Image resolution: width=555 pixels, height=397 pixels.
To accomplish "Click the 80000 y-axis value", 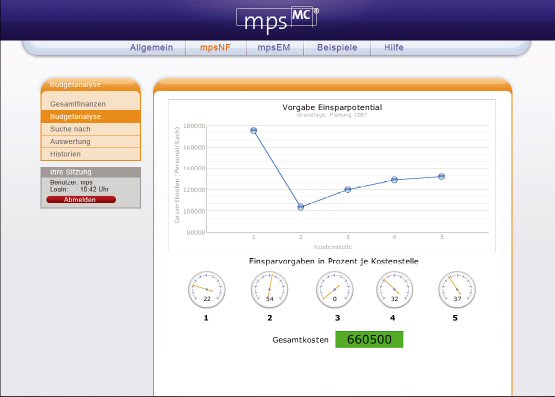I will (x=195, y=232).
